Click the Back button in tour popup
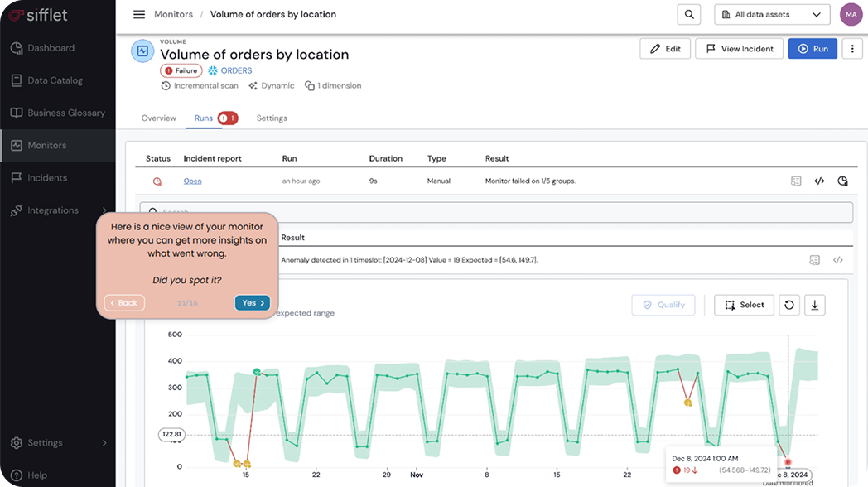The height and width of the screenshot is (487, 868). coord(124,302)
